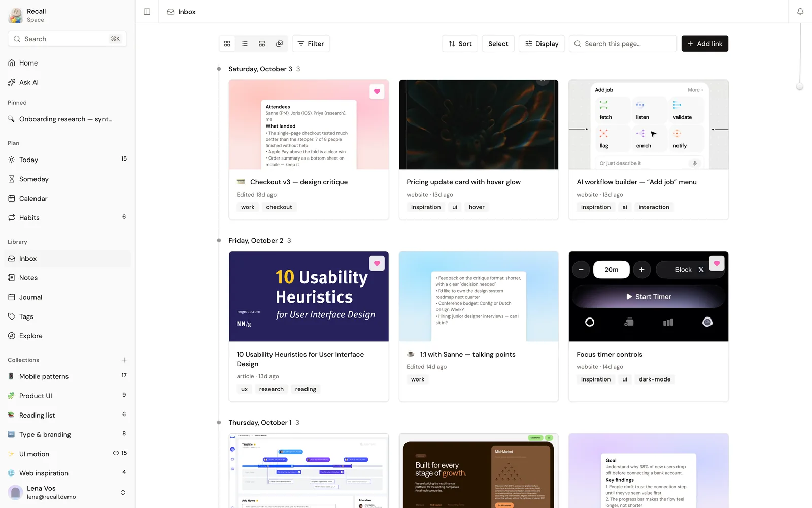Switch to grid card view
The image size is (812, 508).
[x=227, y=44]
